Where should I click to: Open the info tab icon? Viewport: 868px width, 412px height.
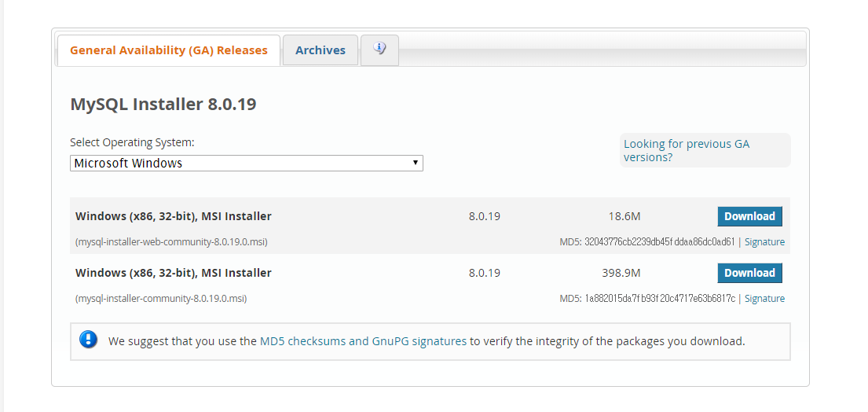[x=379, y=50]
